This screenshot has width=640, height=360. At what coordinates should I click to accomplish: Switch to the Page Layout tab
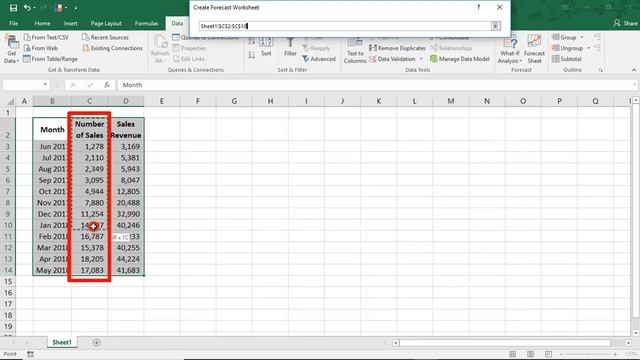(106, 23)
